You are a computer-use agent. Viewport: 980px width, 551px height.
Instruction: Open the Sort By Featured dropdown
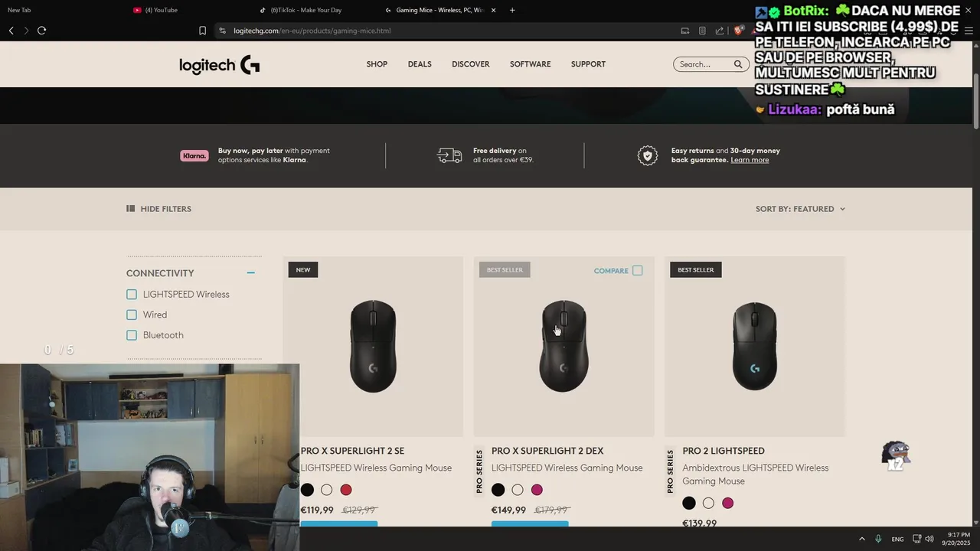[x=800, y=209]
